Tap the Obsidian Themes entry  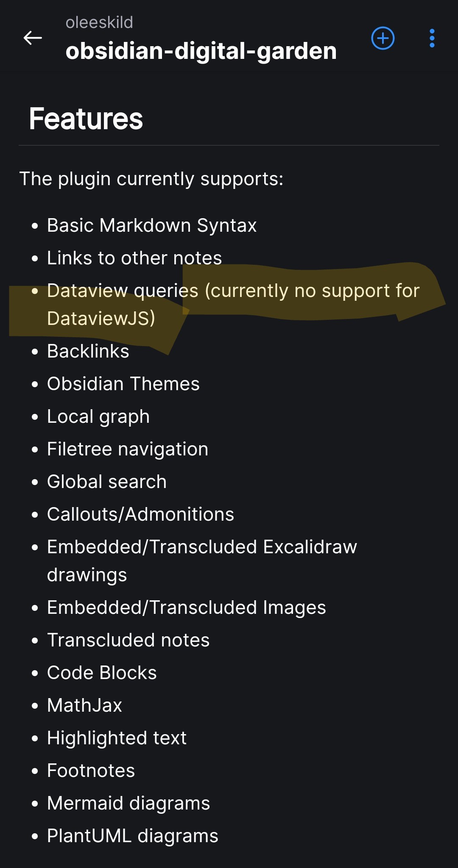pos(123,383)
